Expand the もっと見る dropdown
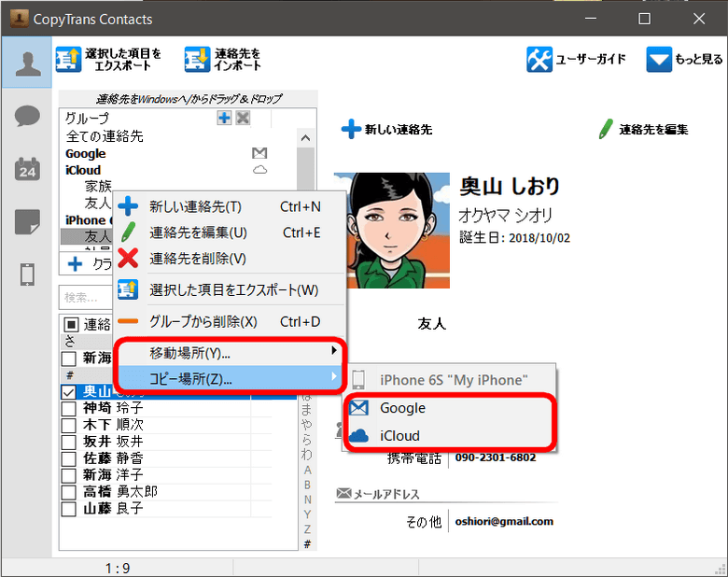 pyautogui.click(x=659, y=60)
